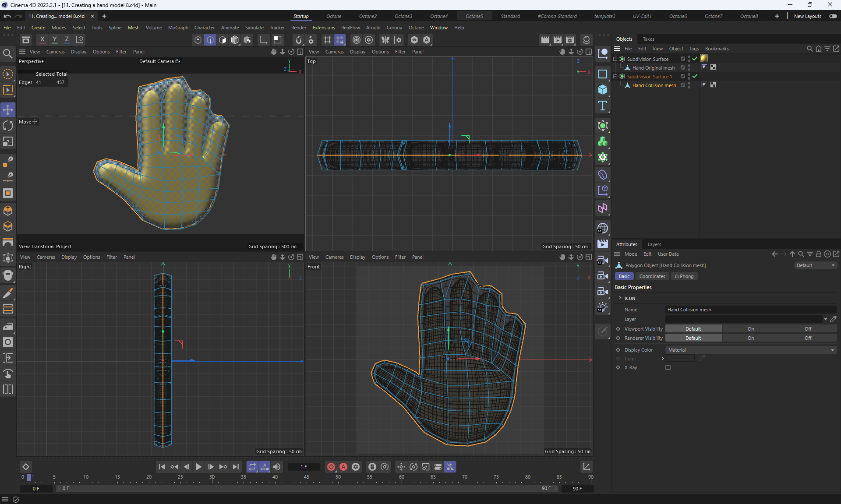841x504 pixels.
Task: Click the Cube primitive icon
Action: (x=603, y=90)
